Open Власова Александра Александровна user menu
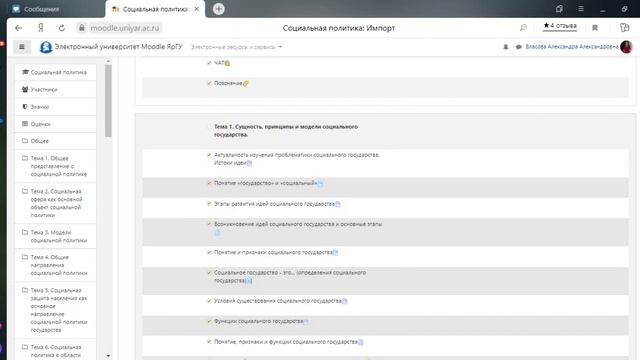This screenshot has height=360, width=640. coord(572,47)
